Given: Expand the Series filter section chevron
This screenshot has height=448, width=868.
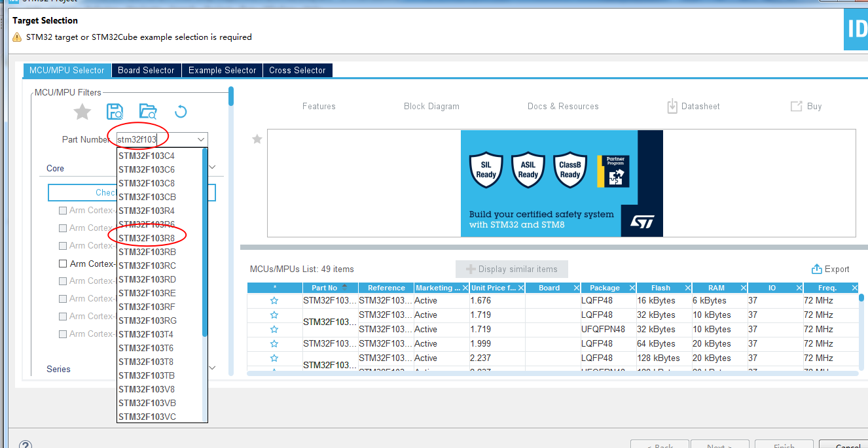Looking at the screenshot, I should click(x=212, y=369).
